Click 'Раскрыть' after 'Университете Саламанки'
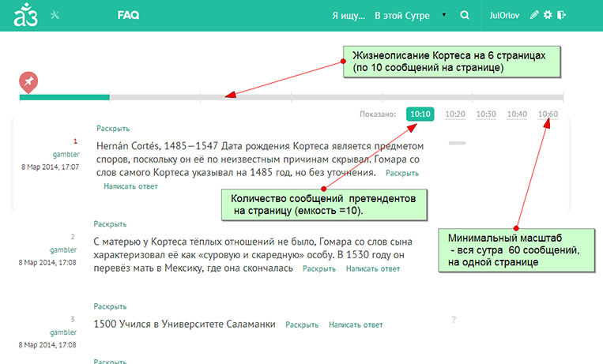 [x=302, y=325]
